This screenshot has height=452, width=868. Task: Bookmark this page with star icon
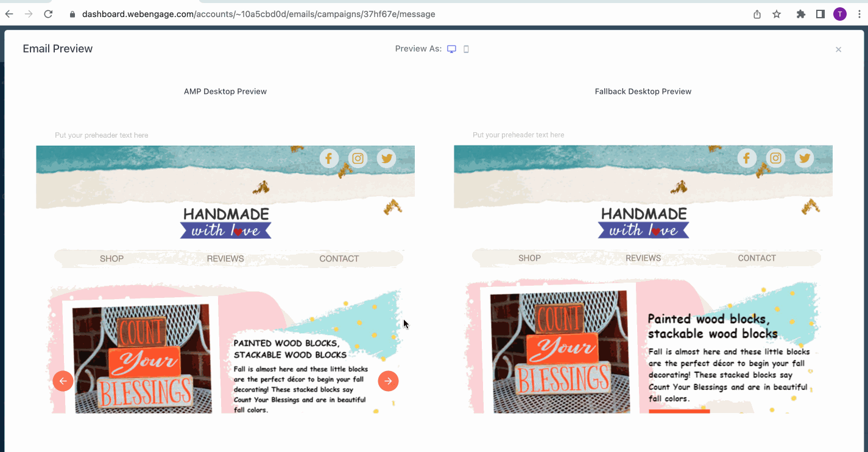coord(777,14)
